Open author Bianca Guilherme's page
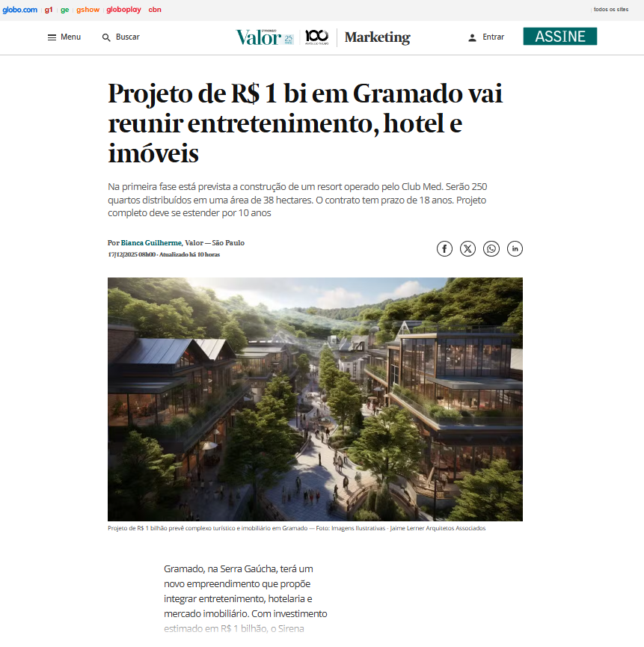This screenshot has height=647, width=644. pyautogui.click(x=151, y=242)
